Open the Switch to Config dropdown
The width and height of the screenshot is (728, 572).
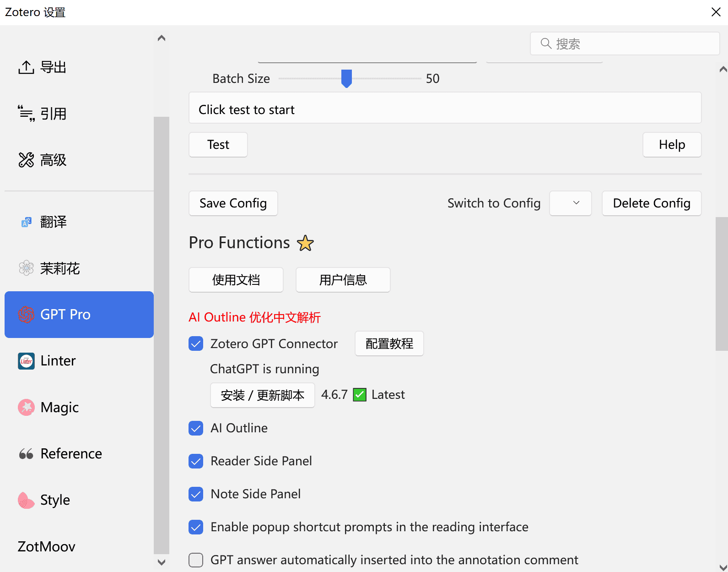pyautogui.click(x=570, y=203)
